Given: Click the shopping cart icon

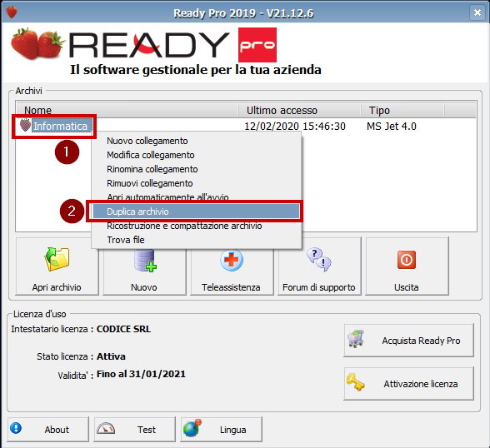Looking at the screenshot, I should [x=356, y=339].
